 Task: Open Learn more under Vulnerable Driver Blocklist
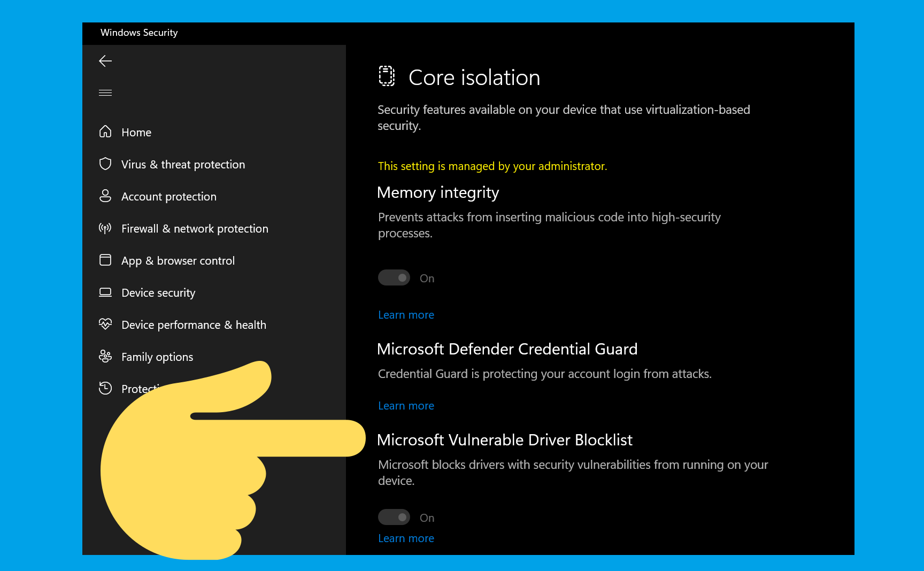coord(406,538)
